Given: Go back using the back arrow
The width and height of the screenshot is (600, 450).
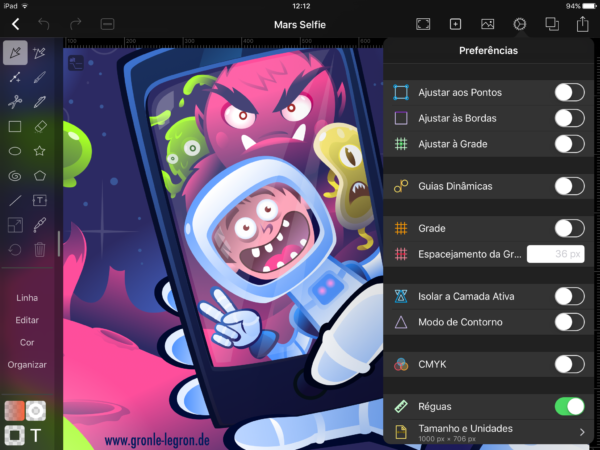Looking at the screenshot, I should coord(15,24).
